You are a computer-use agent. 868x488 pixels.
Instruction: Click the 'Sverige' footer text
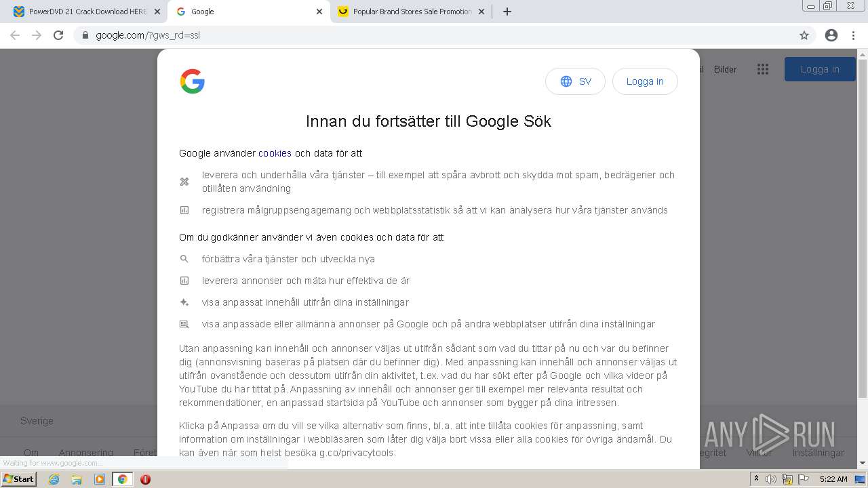click(37, 421)
